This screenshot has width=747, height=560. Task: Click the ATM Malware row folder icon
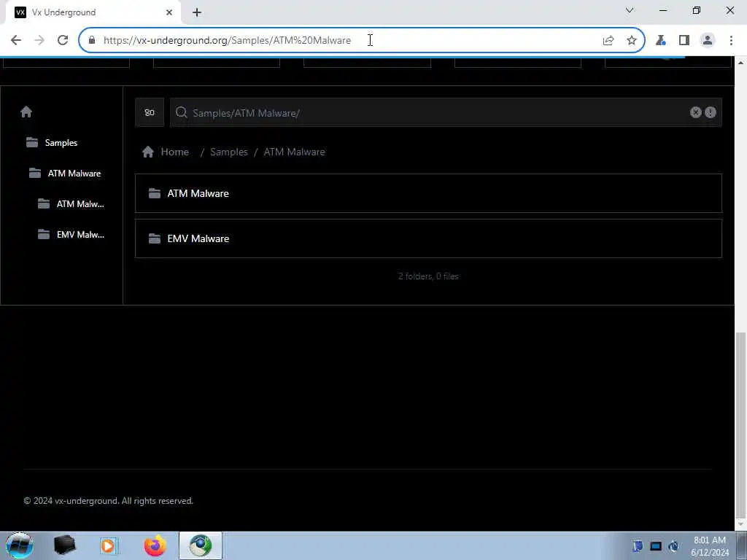155,193
